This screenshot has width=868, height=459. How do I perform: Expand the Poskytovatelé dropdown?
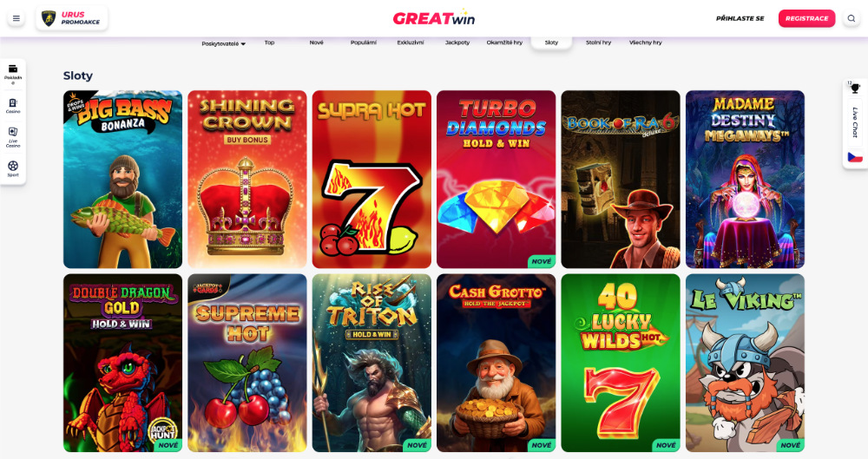224,43
